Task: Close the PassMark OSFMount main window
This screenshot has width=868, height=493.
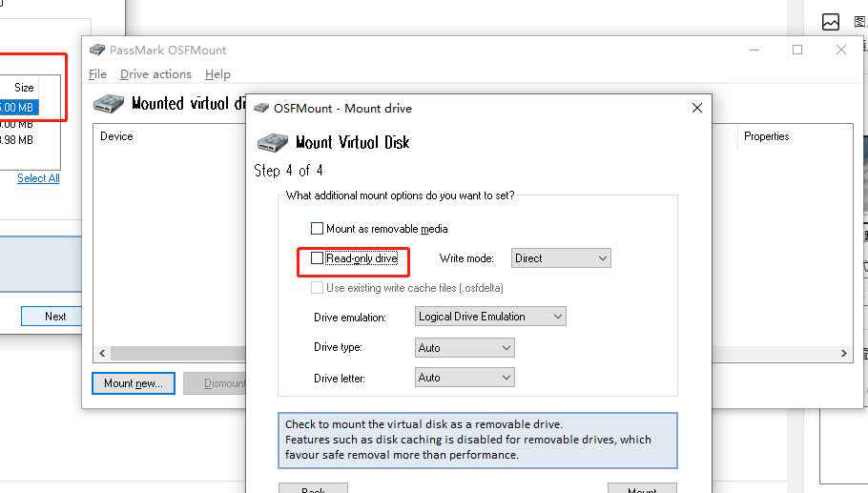Action: pos(841,50)
